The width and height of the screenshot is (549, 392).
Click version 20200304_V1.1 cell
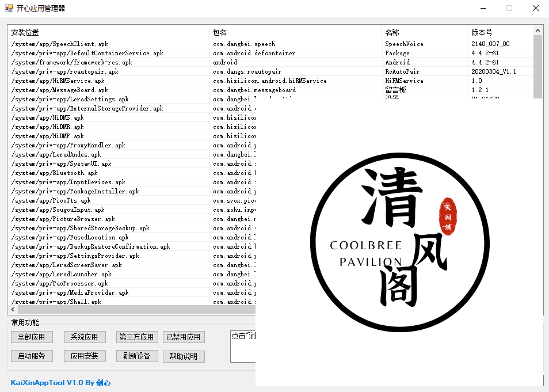click(494, 71)
